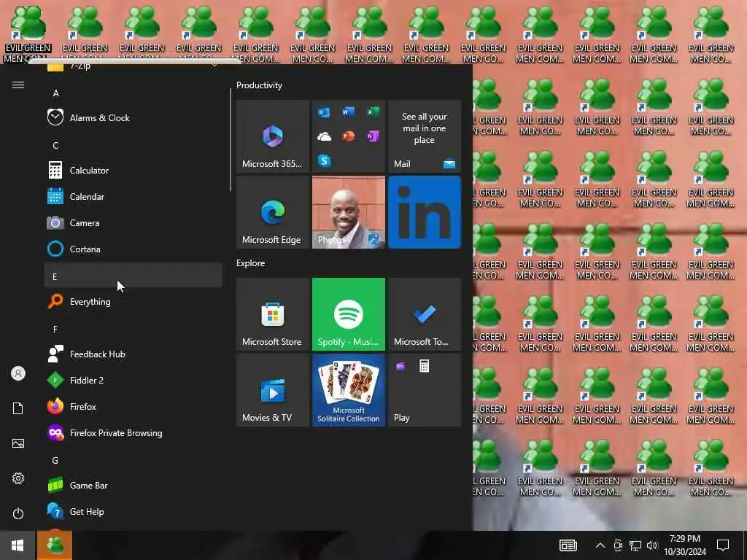Open Movies & TV tile
This screenshot has height=560, width=747.
(x=273, y=390)
